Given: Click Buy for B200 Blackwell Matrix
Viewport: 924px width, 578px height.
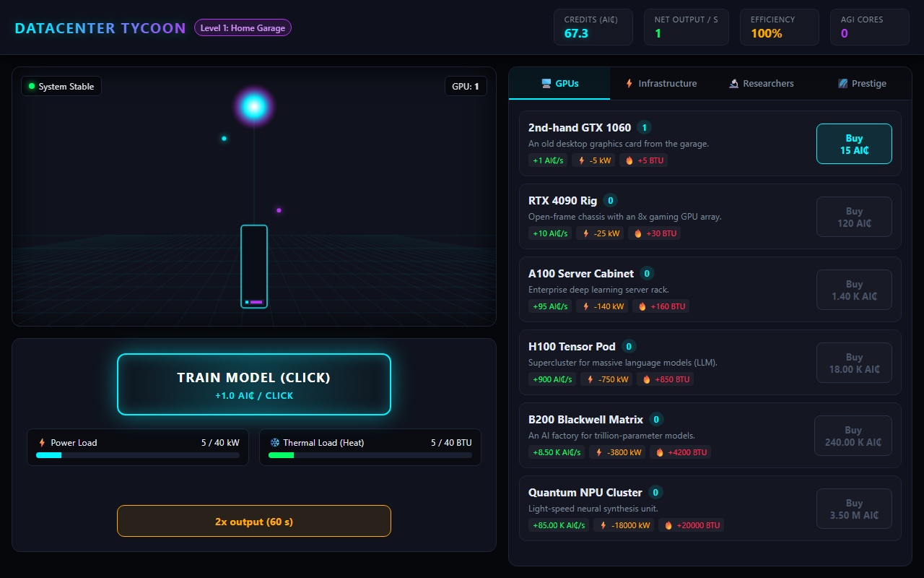Looking at the screenshot, I should [x=853, y=436].
